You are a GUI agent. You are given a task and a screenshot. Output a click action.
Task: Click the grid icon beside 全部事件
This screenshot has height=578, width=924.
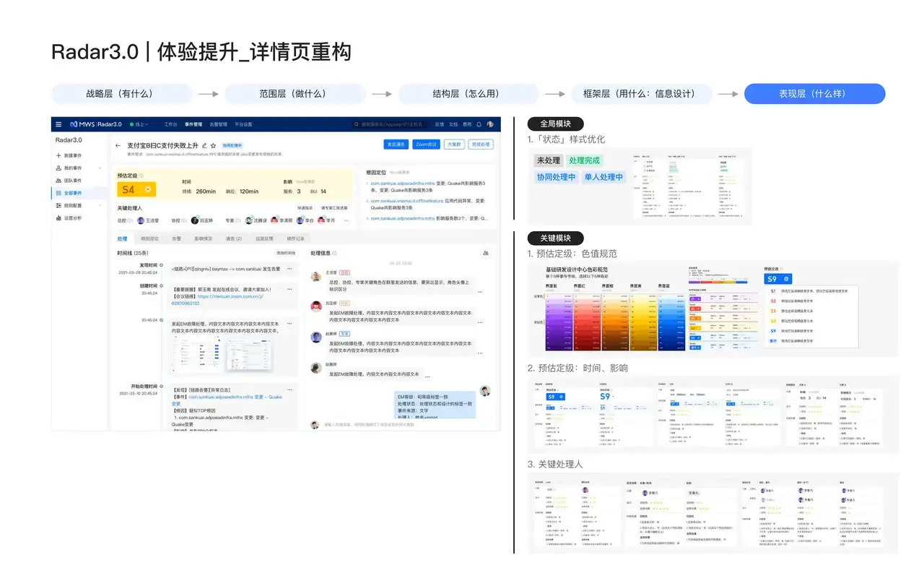coord(58,193)
